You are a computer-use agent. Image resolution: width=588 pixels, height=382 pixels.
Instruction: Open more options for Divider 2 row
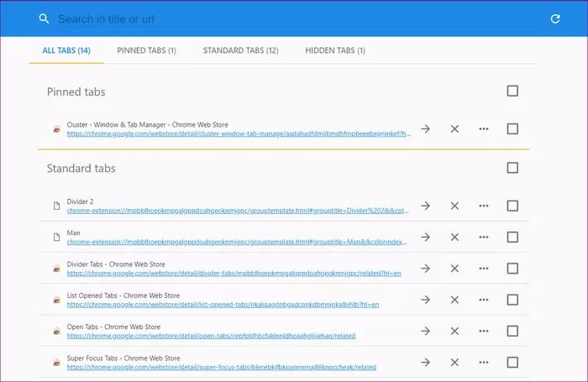(484, 206)
